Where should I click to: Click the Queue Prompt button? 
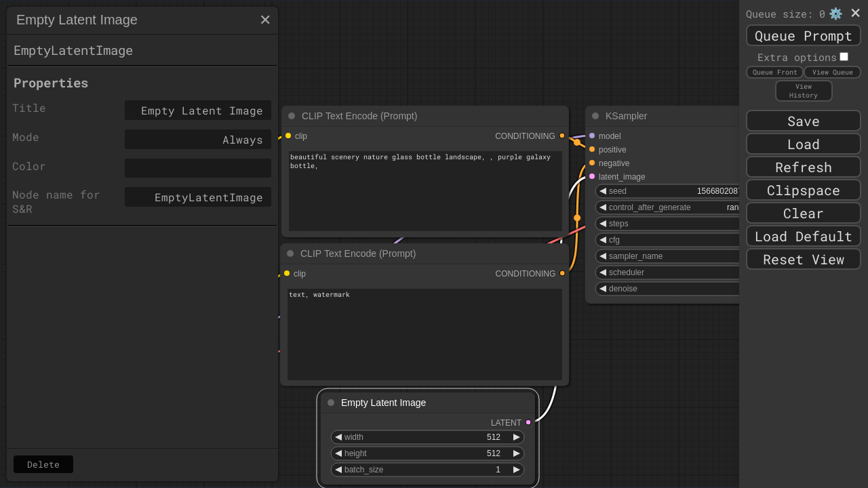pos(803,36)
